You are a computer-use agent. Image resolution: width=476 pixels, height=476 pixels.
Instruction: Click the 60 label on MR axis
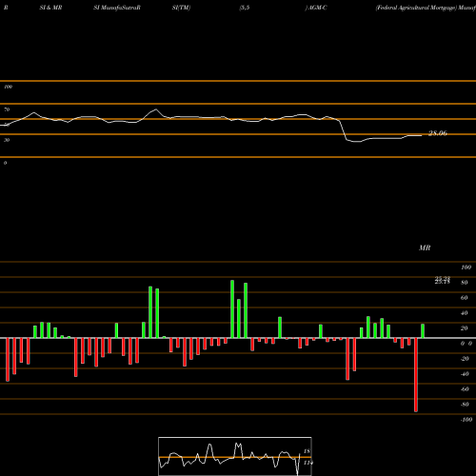(465, 298)
